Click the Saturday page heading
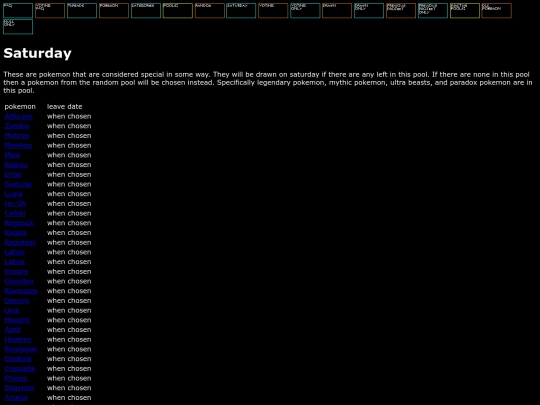The image size is (540, 405). [x=38, y=53]
